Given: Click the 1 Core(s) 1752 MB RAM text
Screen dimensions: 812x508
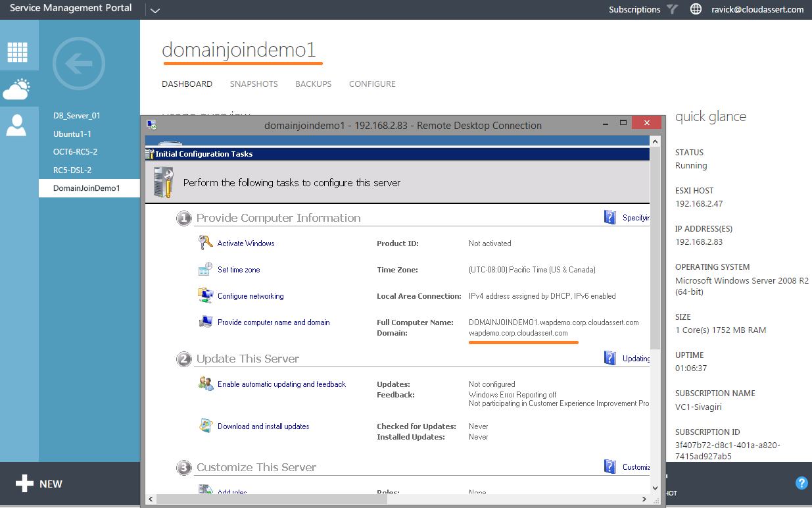Looking at the screenshot, I should [x=721, y=330].
